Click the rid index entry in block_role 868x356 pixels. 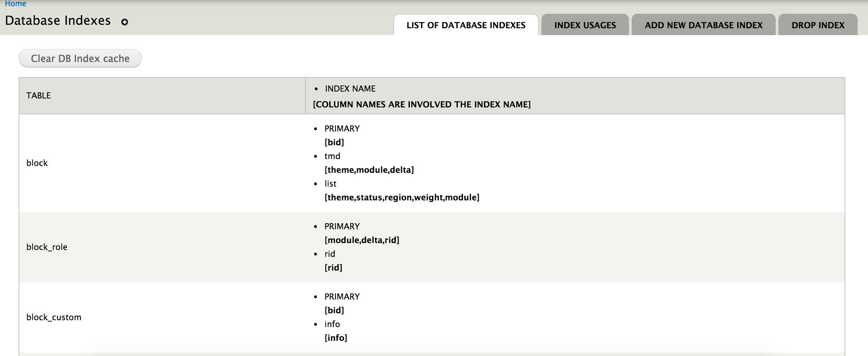[x=330, y=254]
